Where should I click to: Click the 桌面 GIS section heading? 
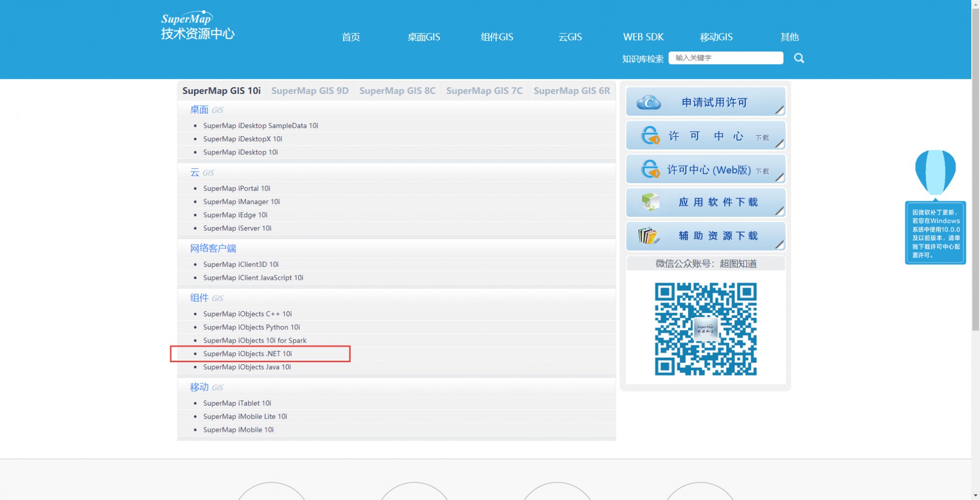pos(206,109)
